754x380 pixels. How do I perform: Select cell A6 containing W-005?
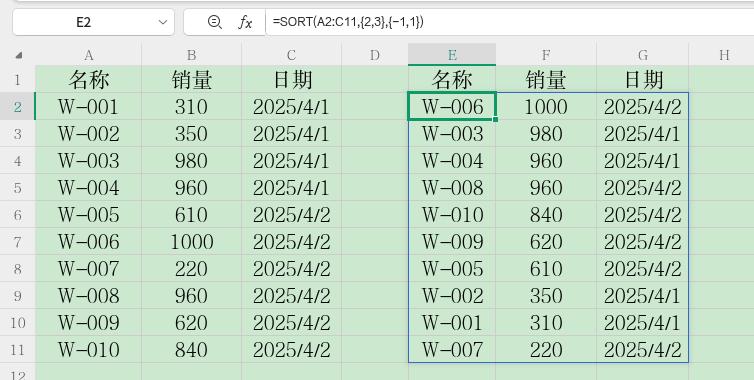pyautogui.click(x=88, y=215)
